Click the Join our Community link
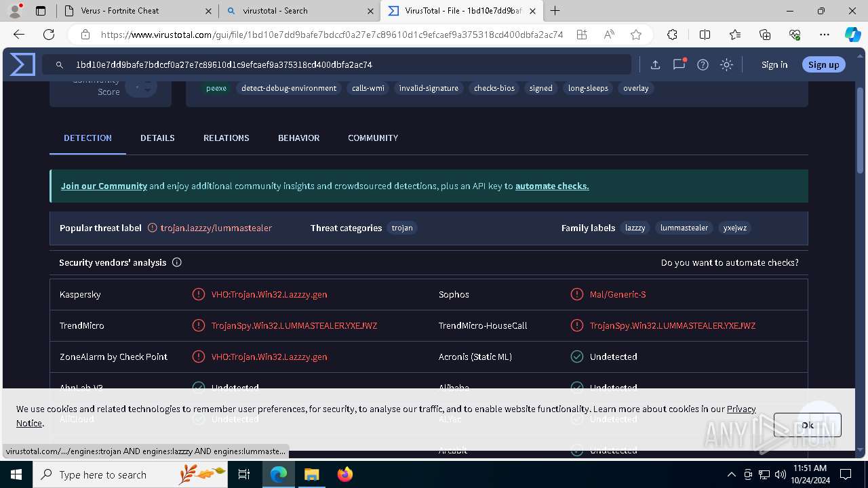Screen dimensions: 868x488 [104, 186]
